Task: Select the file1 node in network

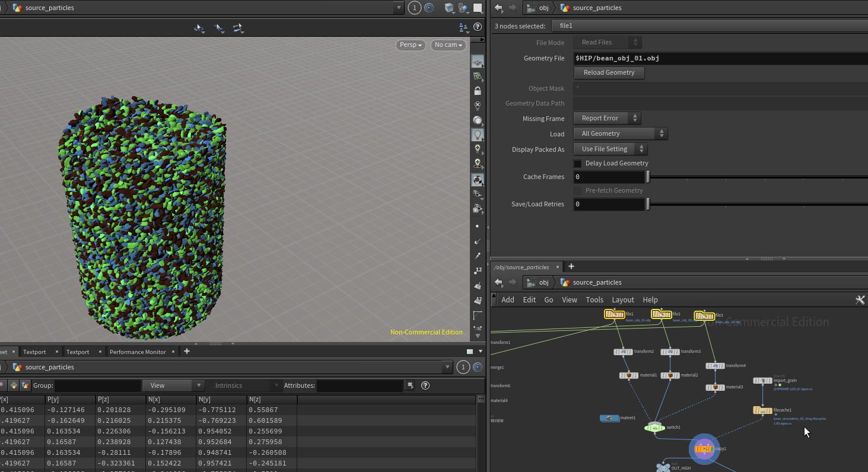Action: pyautogui.click(x=614, y=314)
